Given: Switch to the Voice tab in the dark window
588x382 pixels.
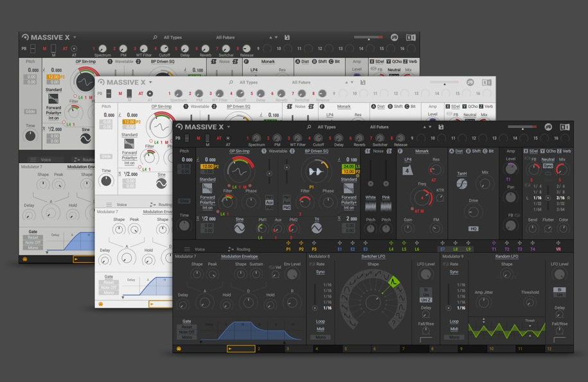Looking at the screenshot, I should click(199, 249).
